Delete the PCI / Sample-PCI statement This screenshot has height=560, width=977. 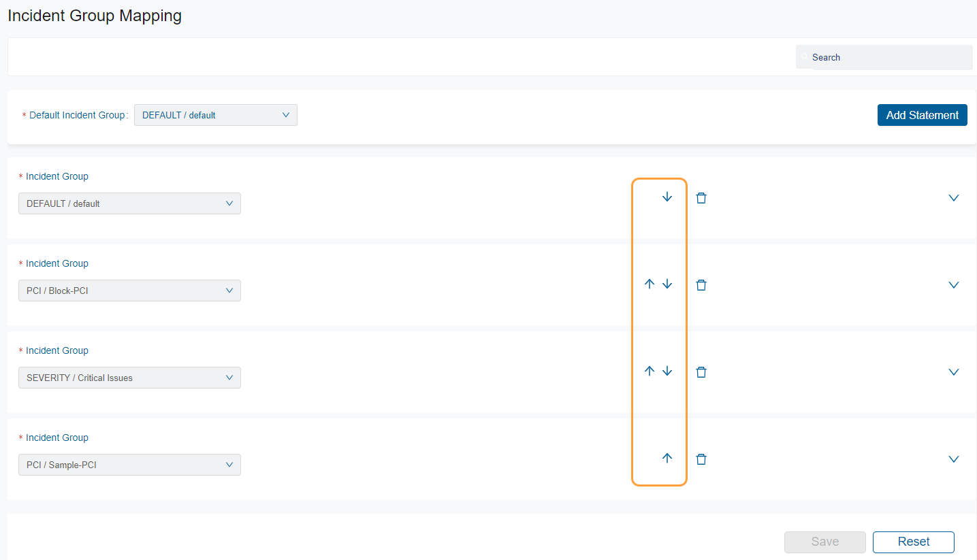(701, 459)
